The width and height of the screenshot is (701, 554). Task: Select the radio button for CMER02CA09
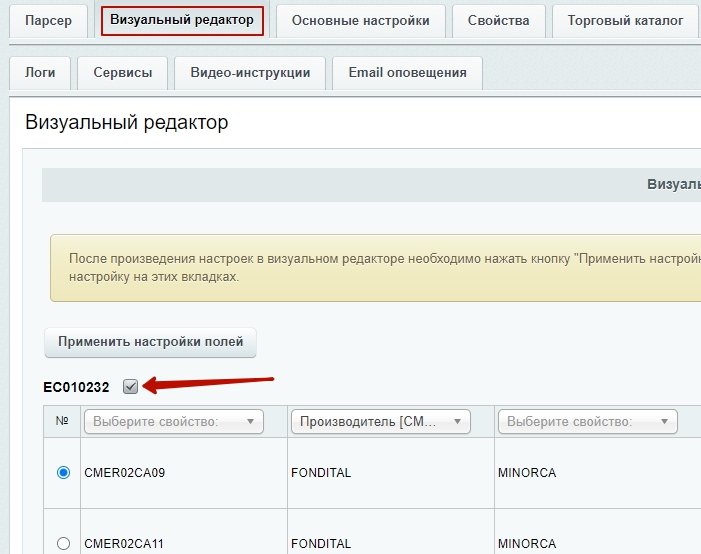tap(63, 472)
